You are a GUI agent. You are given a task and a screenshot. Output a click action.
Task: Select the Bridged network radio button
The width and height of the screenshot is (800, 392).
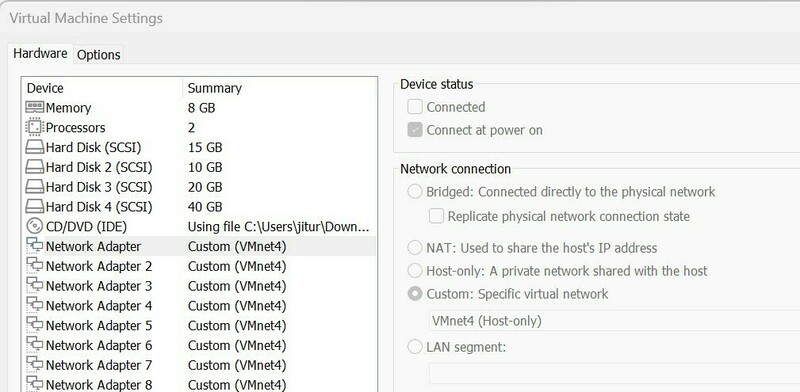[415, 192]
